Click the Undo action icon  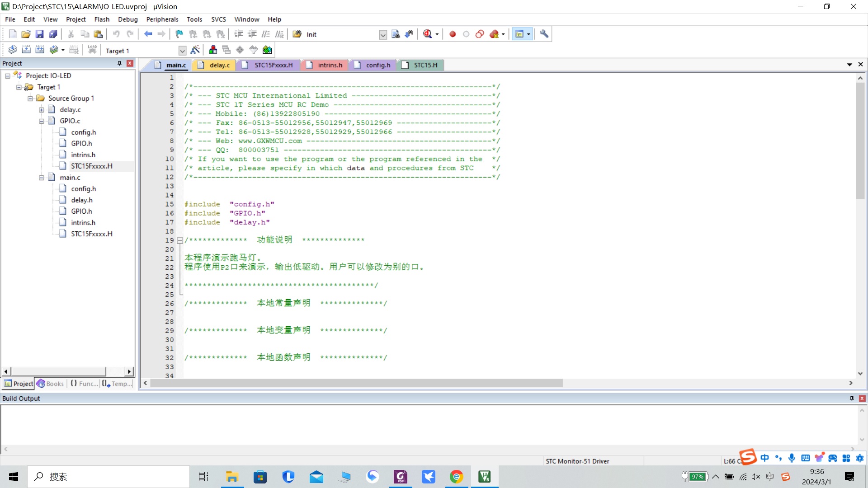pos(116,33)
